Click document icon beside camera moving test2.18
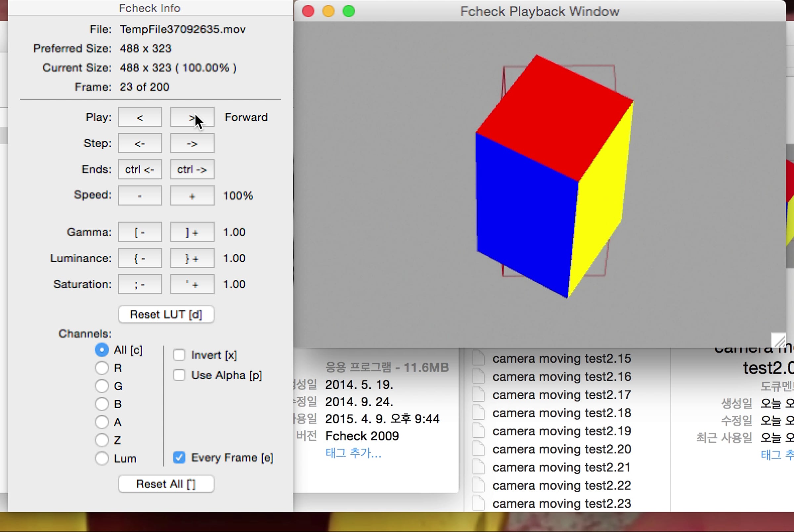Screen dimensions: 794x532 pos(478,413)
